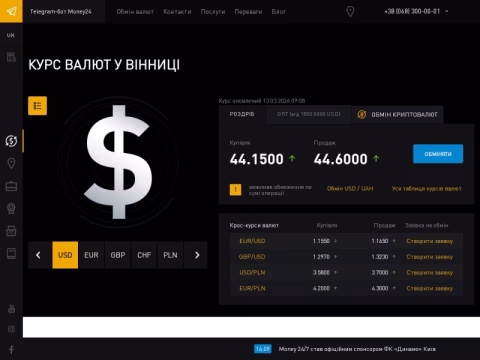Screen dimensions: 480x360
Task: Select the USD currency tab
Action: (x=65, y=255)
